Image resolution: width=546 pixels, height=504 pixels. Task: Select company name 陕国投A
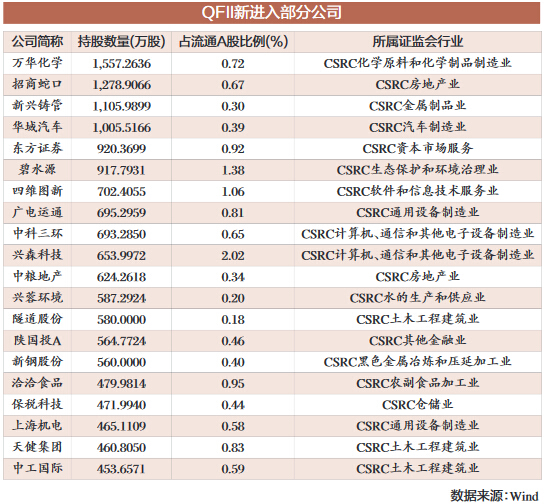pyautogui.click(x=37, y=340)
